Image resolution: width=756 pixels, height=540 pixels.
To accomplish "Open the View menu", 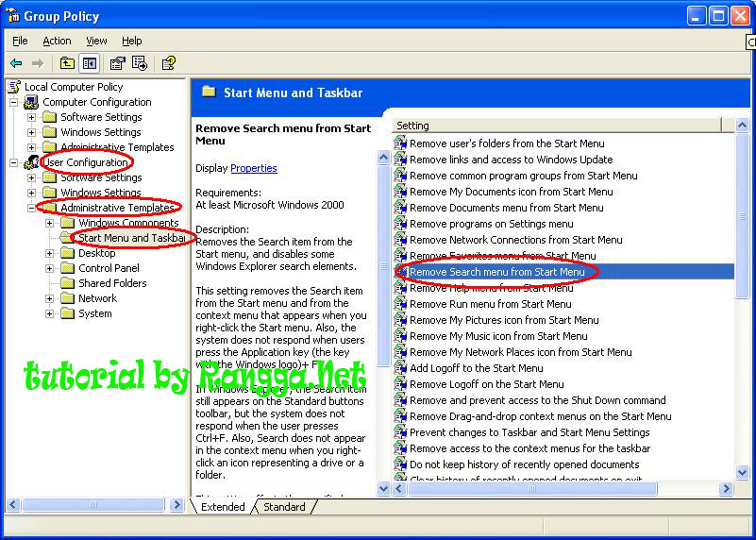I will (x=96, y=41).
